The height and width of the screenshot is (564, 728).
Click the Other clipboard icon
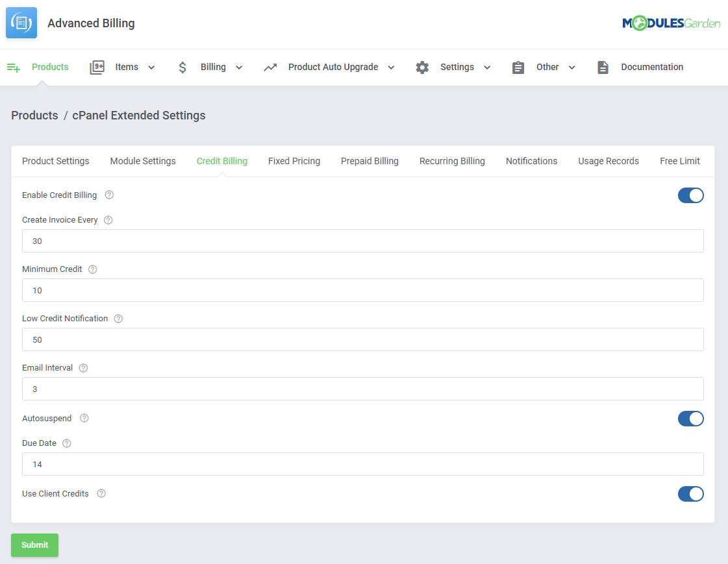pos(518,67)
